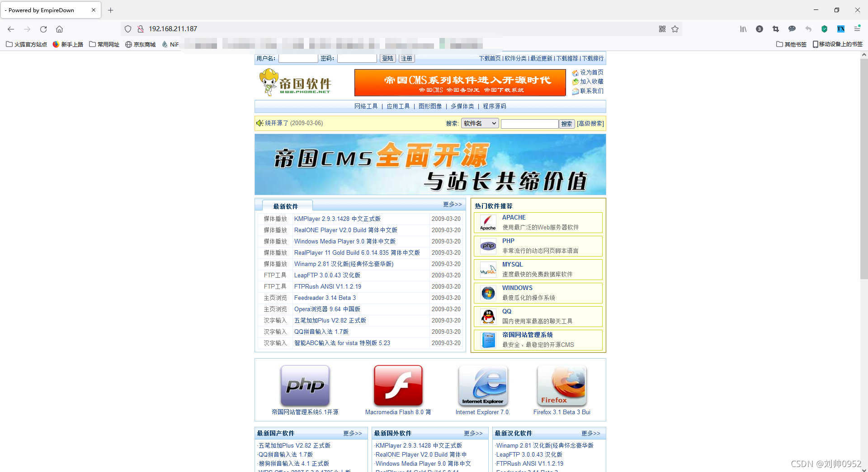Open the Library icon in toolbar
The height and width of the screenshot is (472, 868).
[x=743, y=29]
